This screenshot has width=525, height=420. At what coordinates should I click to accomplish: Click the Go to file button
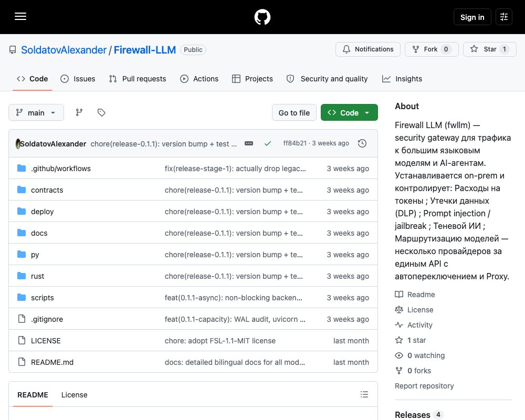294,112
